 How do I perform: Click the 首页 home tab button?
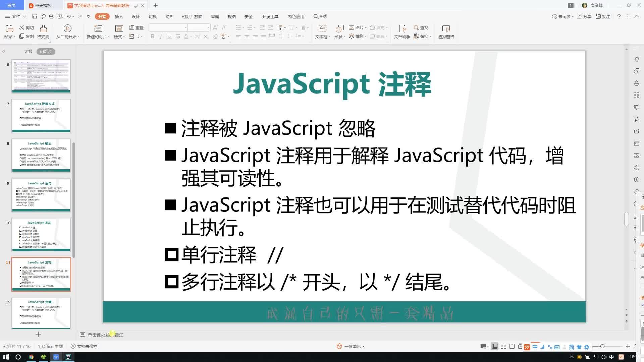tap(12, 5)
